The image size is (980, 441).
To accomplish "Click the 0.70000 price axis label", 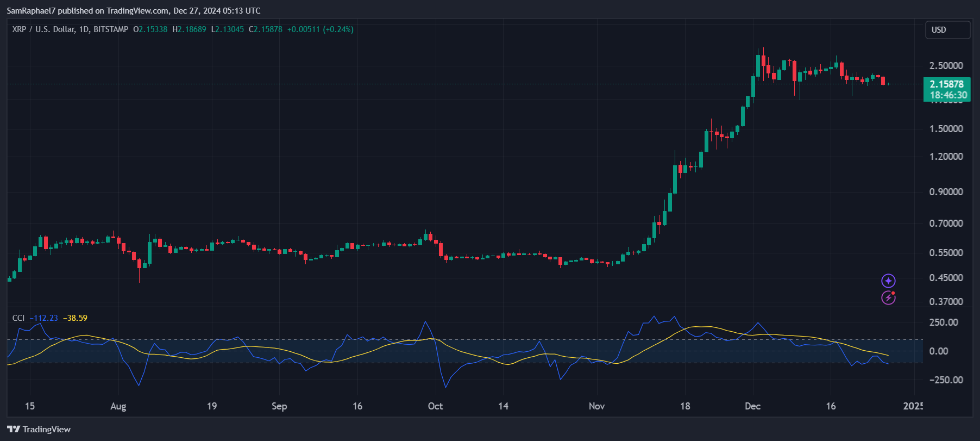I will (x=946, y=223).
